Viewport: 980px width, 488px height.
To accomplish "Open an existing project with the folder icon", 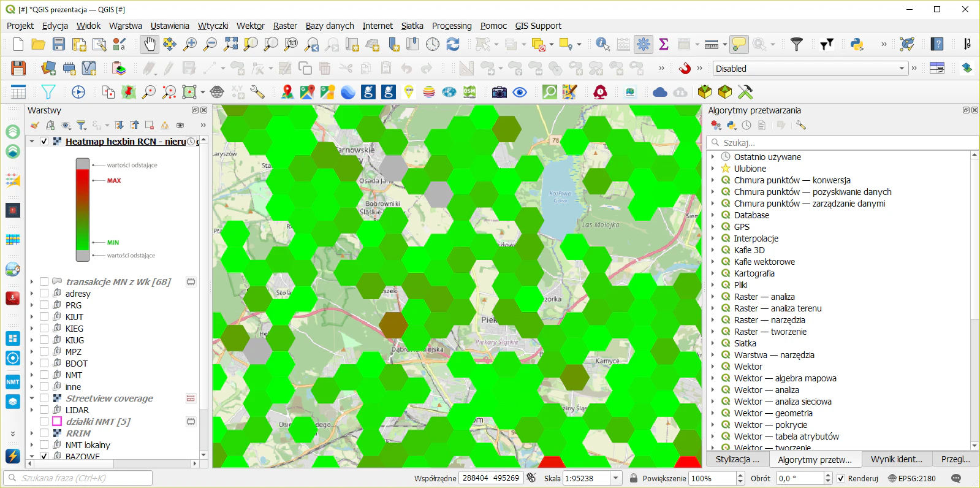I will [38, 44].
